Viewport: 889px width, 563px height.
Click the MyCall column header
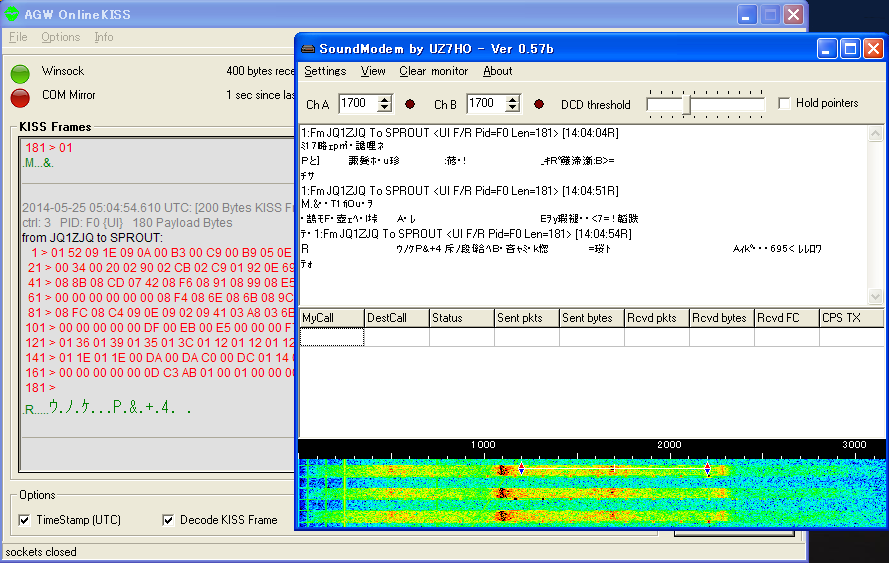pos(331,318)
